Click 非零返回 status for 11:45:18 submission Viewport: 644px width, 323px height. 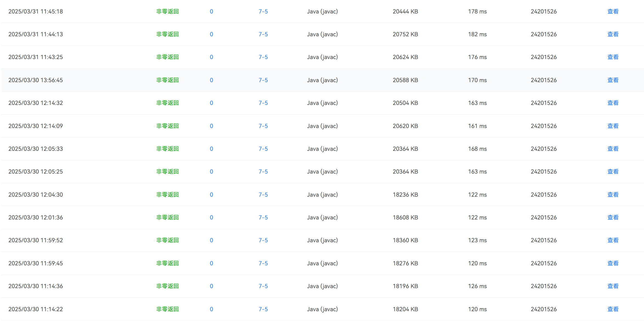pos(167,12)
